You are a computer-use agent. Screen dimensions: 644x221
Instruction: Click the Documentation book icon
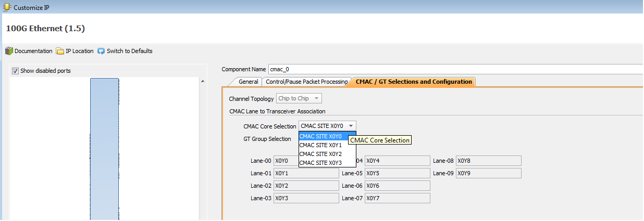click(x=9, y=51)
